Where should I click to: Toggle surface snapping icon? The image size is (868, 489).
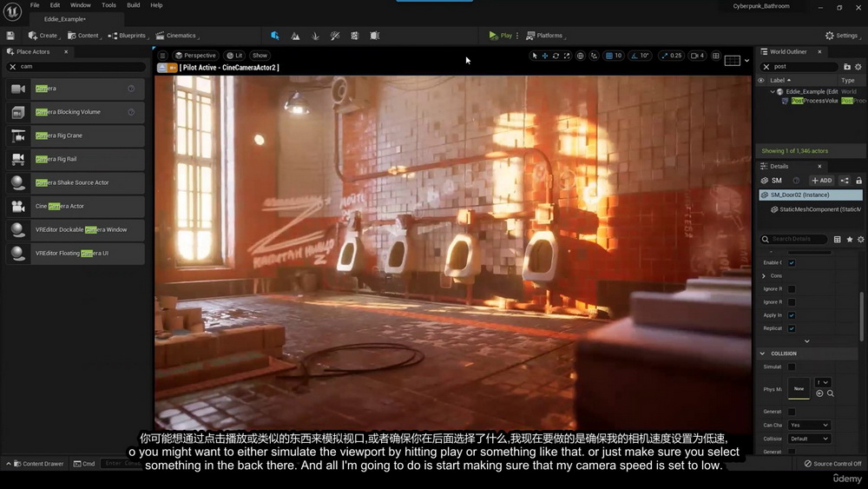click(594, 56)
